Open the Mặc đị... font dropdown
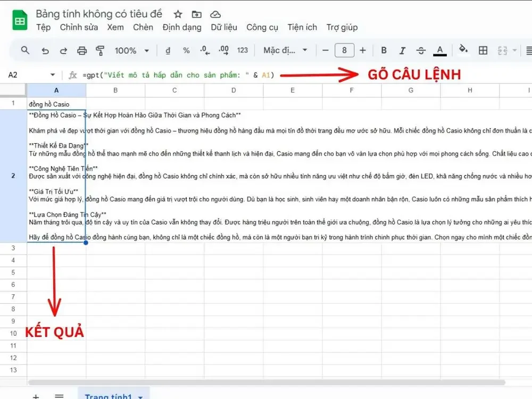This screenshot has height=399, width=532. [x=285, y=51]
